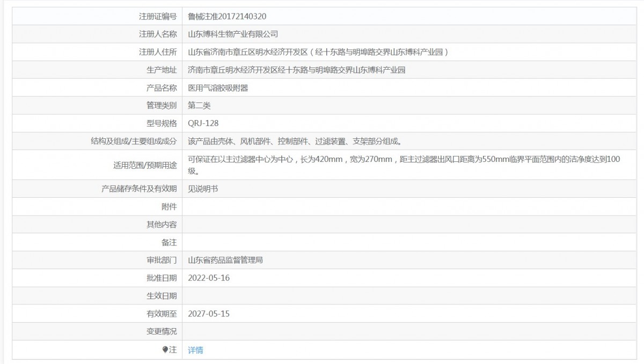Click the 批准日期 row label
Viewport: 644px width, 364px height.
(x=162, y=278)
